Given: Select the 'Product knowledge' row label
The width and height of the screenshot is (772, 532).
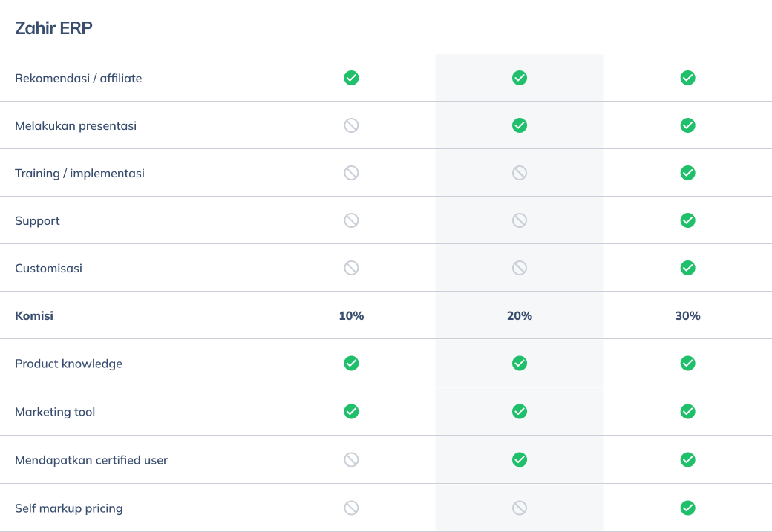Looking at the screenshot, I should coord(68,364).
